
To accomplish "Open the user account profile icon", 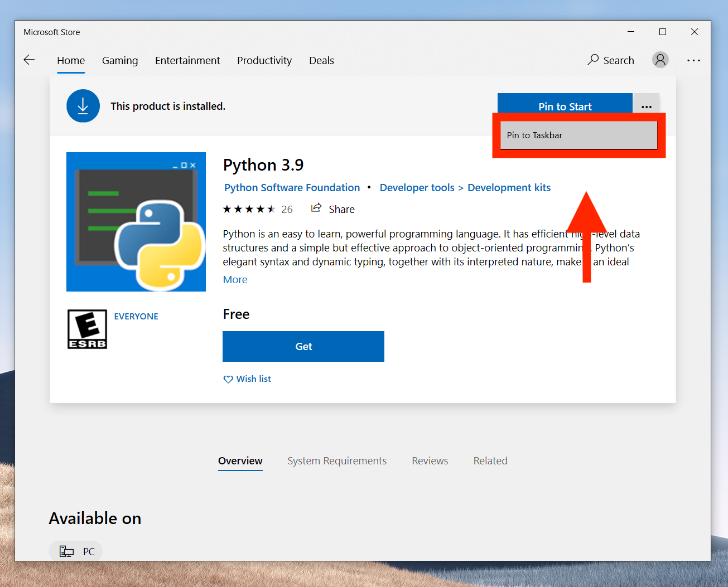I will 660,60.
